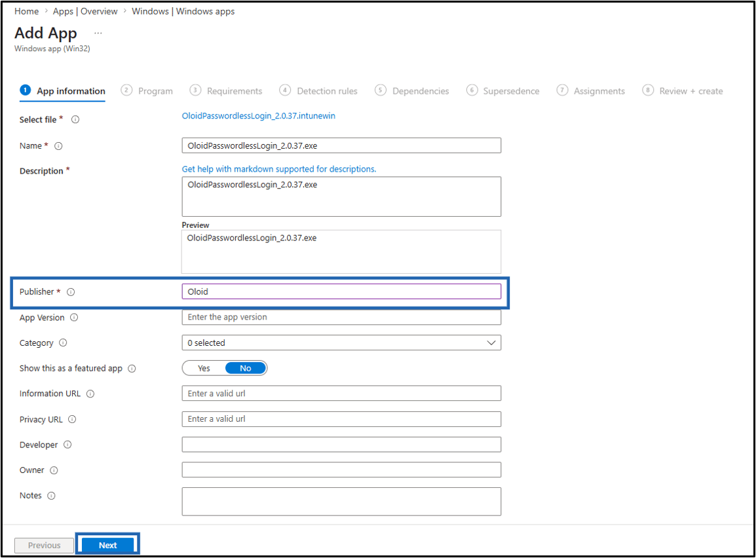Screen dimensions: 756x558
Task: Click the description Preview box text
Action: point(252,238)
